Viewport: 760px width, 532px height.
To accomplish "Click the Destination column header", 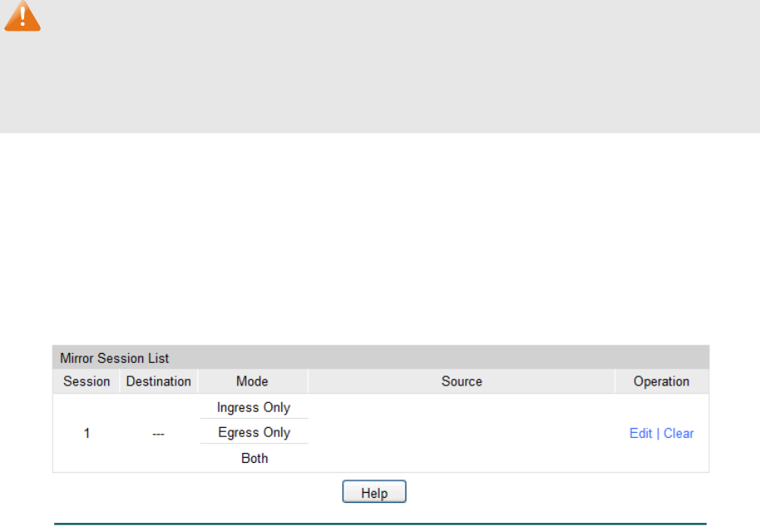I will click(x=158, y=381).
